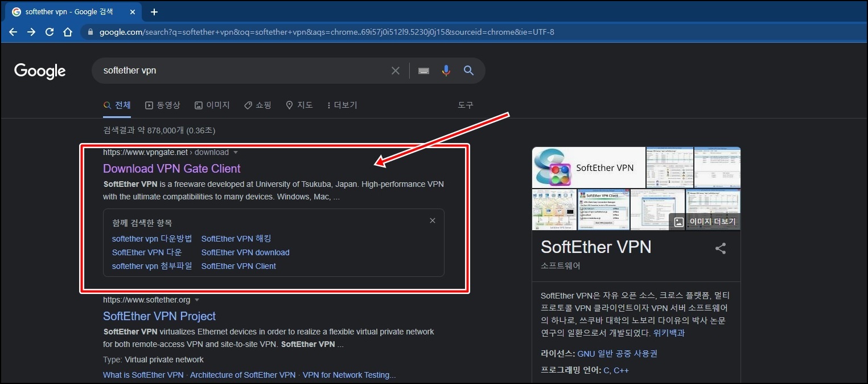The height and width of the screenshot is (384, 868).
Task: Open the browser home page icon
Action: pyautogui.click(x=68, y=32)
